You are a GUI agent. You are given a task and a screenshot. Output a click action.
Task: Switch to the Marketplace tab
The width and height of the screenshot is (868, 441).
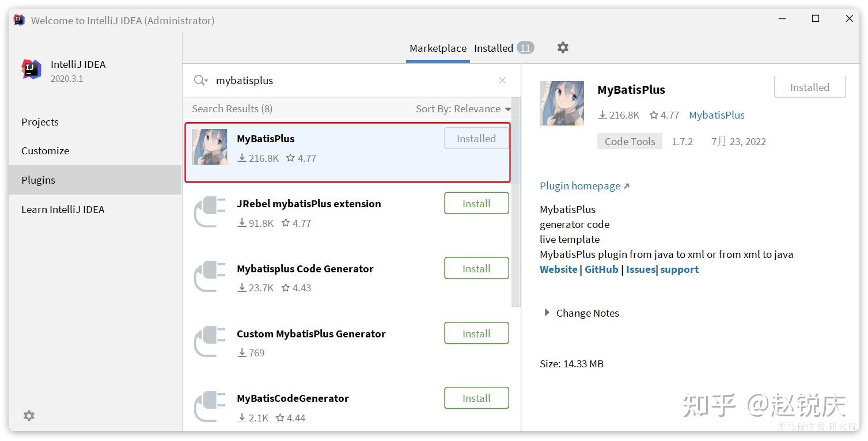438,48
